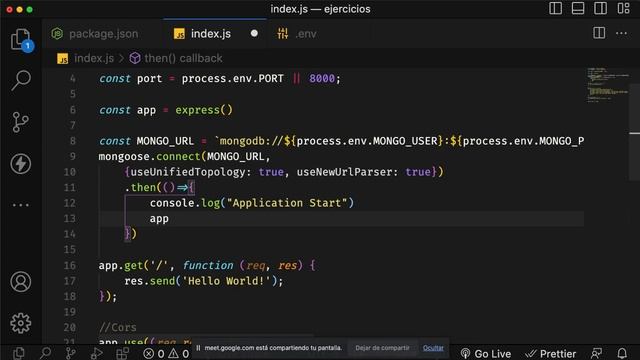Click the code minimap preview
Image resolution: width=640 pixels, height=360 pixels.
(607, 86)
